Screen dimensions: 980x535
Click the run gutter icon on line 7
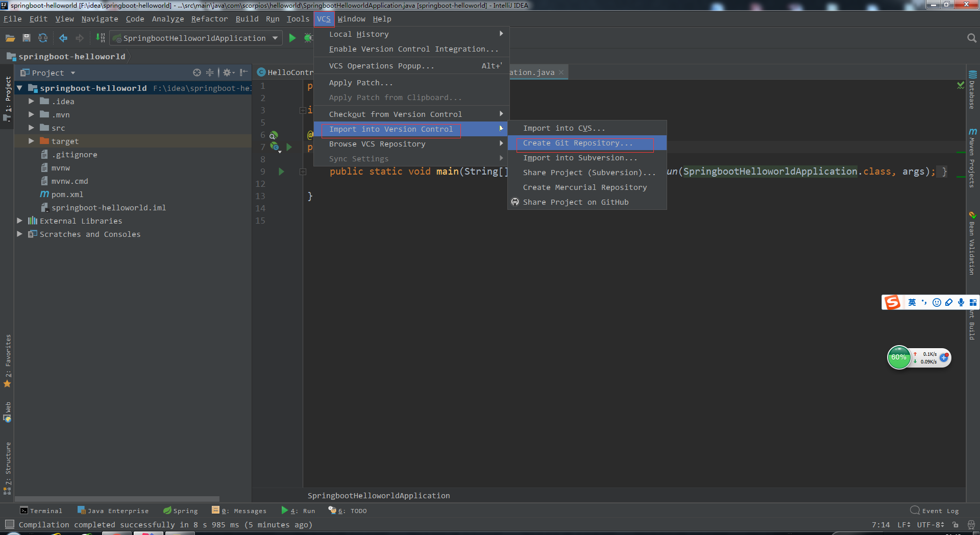tap(289, 147)
